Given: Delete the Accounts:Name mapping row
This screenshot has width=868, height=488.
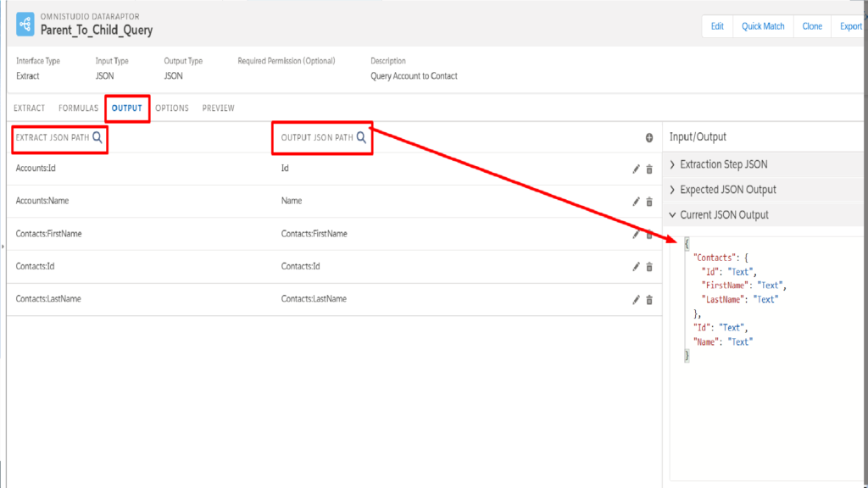Looking at the screenshot, I should click(x=649, y=202).
